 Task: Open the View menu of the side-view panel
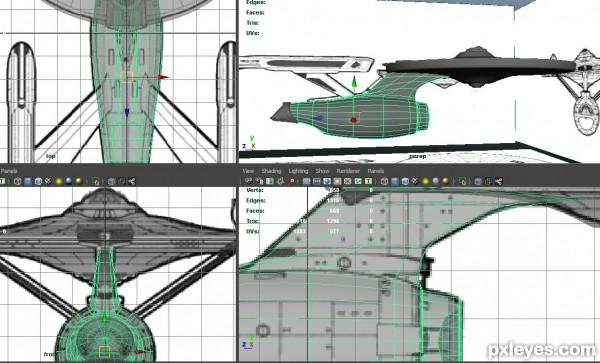248,171
